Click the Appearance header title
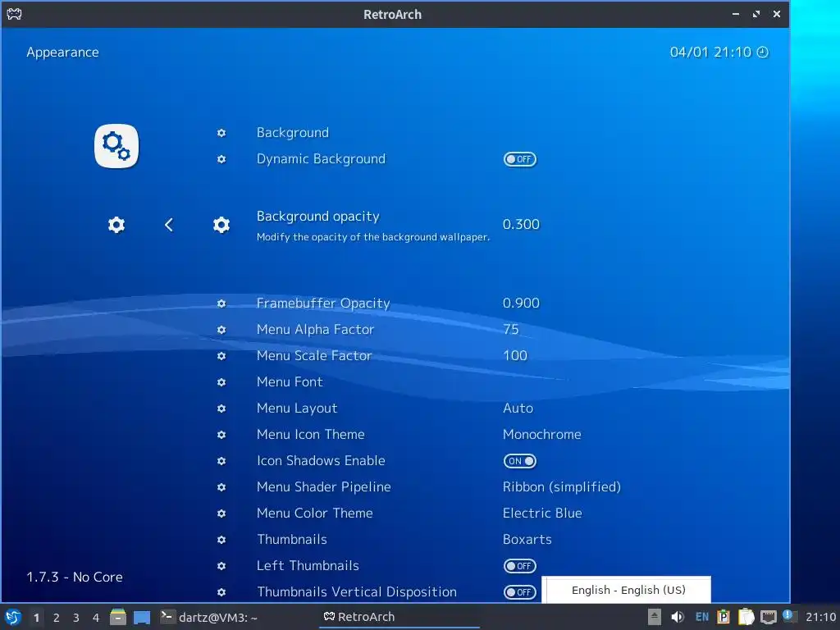Image resolution: width=840 pixels, height=630 pixels. coord(62,52)
